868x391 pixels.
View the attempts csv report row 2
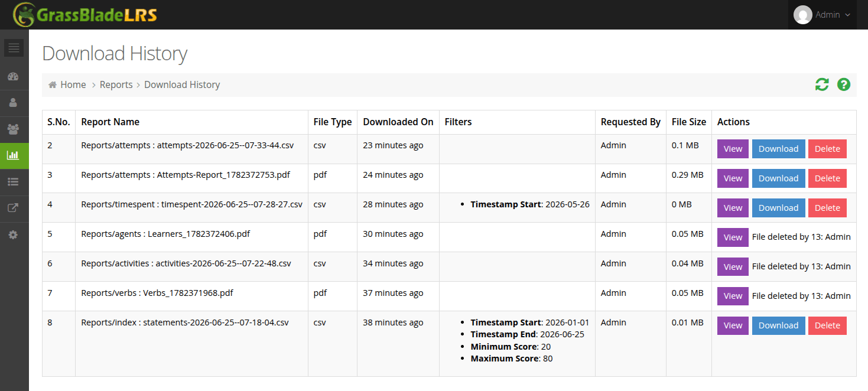tap(733, 149)
